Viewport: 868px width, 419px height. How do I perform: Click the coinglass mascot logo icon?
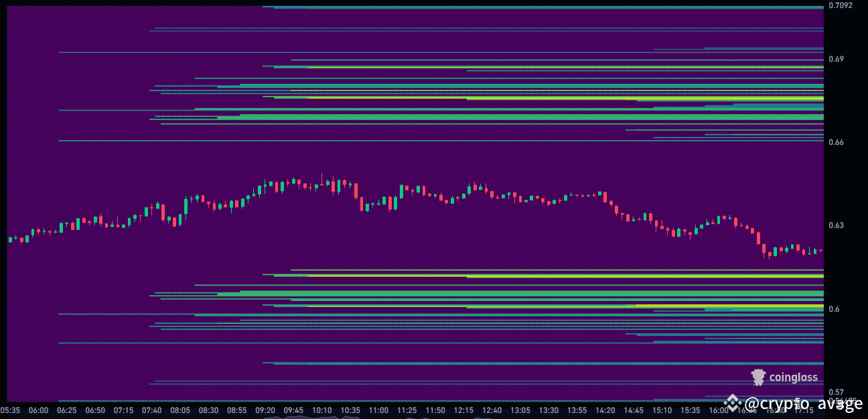click(757, 377)
